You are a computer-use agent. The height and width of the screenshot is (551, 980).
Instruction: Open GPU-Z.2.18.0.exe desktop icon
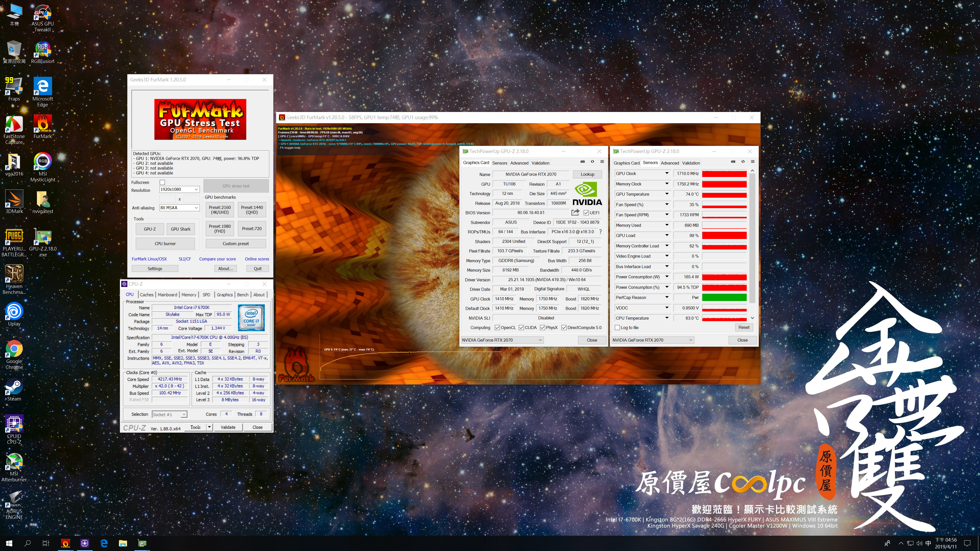click(42, 242)
